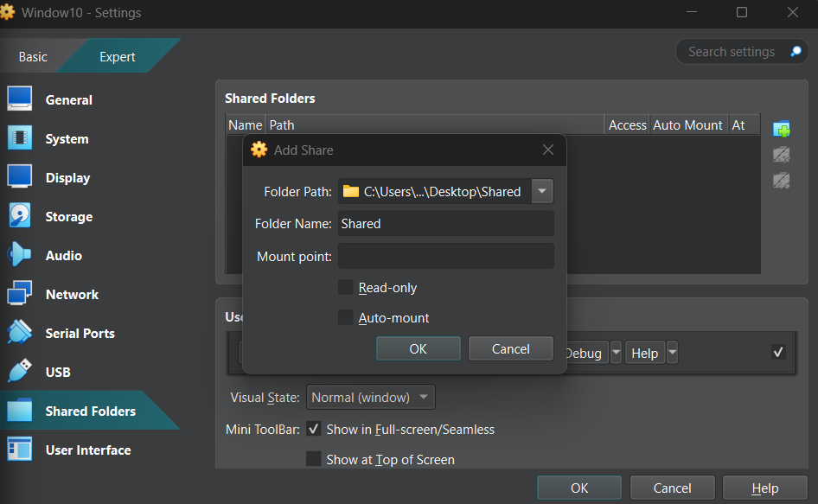Click the gear icon in Add Share title
The width and height of the screenshot is (818, 504).
259,150
